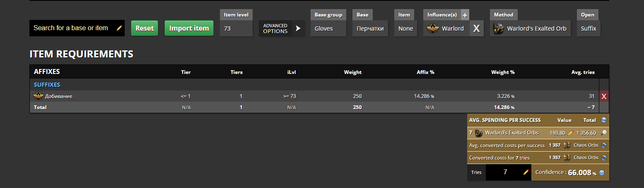Click the pencil icon in the search box
This screenshot has height=188, width=644.
(x=119, y=28)
